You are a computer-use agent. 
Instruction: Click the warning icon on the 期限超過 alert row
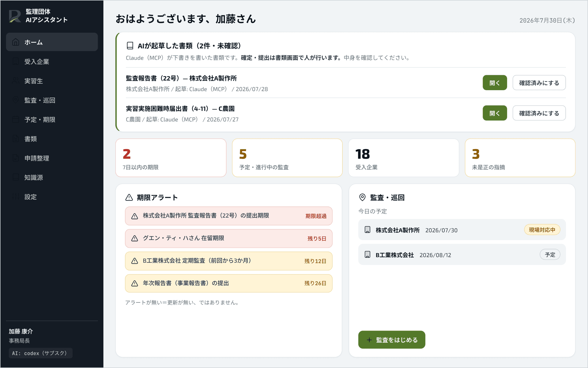[x=134, y=216]
